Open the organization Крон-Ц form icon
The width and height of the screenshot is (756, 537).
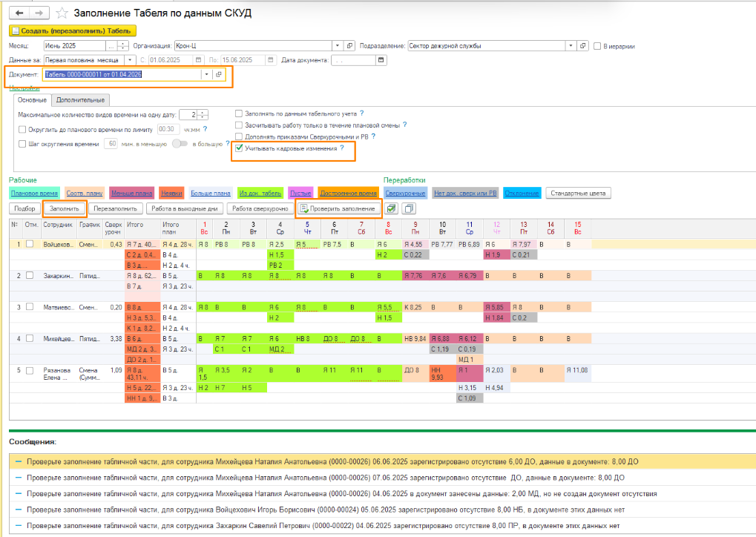[351, 46]
